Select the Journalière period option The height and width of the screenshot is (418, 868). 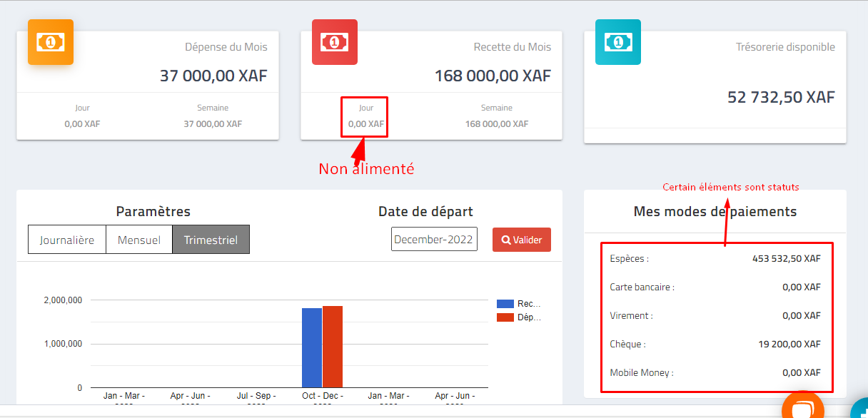tap(67, 240)
